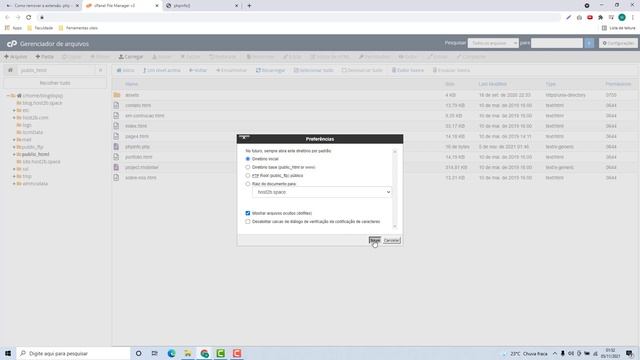The height and width of the screenshot is (360, 640).
Task: Click the + Arquivo toolbar item
Action: 16,57
